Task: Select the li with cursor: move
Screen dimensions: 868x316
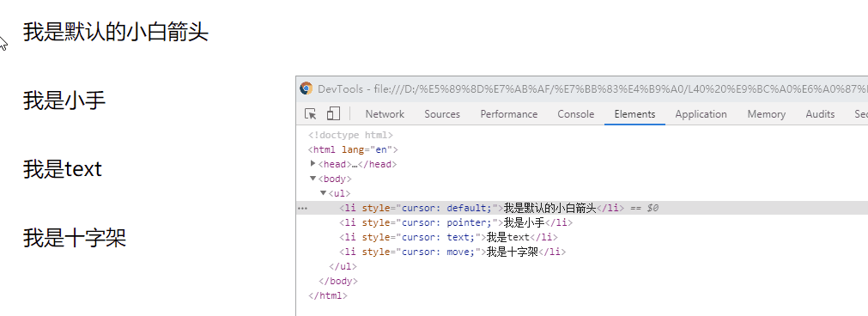Action: 452,252
